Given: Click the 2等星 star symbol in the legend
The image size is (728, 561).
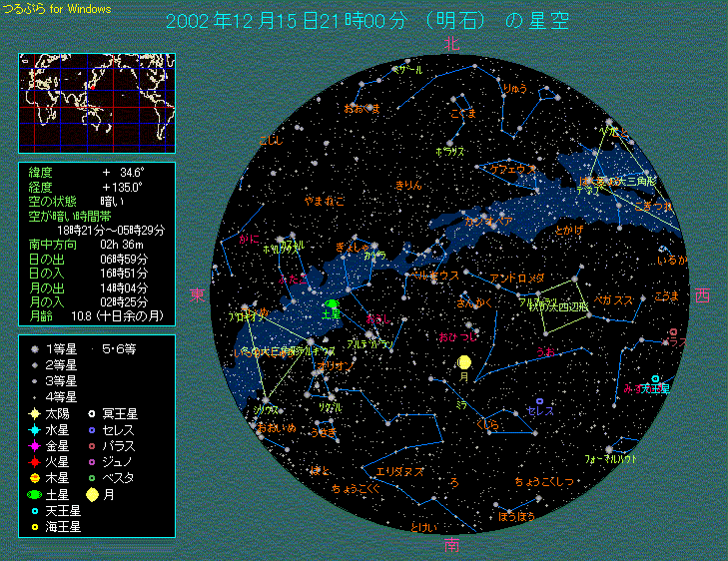Looking at the screenshot, I should point(34,365).
